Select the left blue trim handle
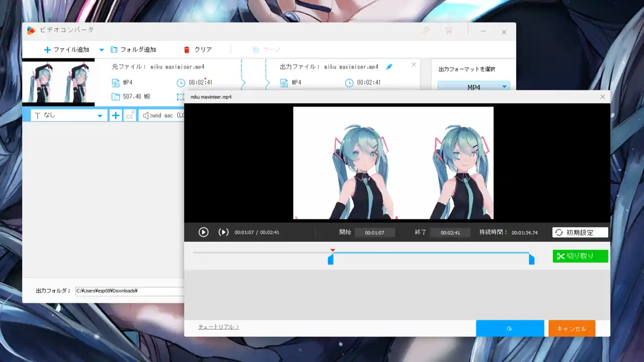The height and width of the screenshot is (362, 644). [x=331, y=259]
